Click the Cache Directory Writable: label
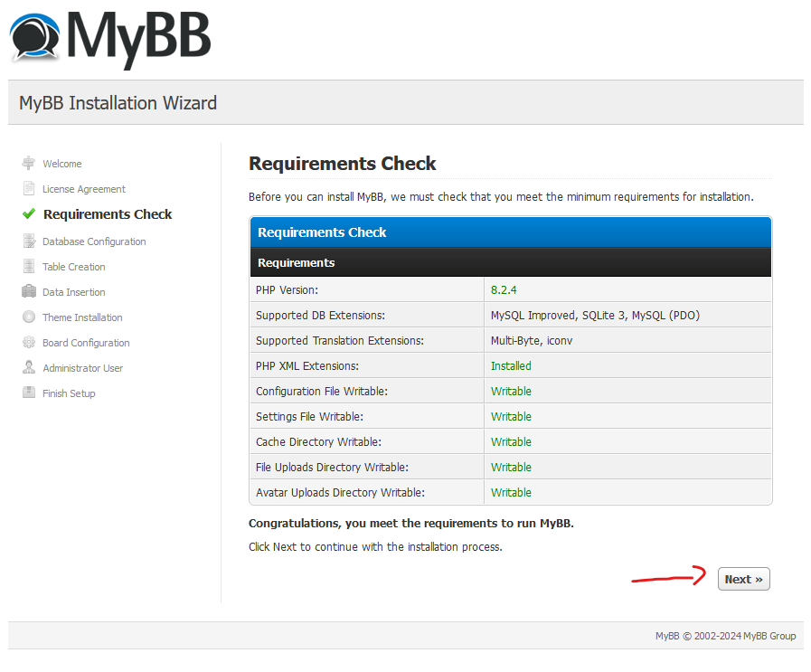 point(318,442)
